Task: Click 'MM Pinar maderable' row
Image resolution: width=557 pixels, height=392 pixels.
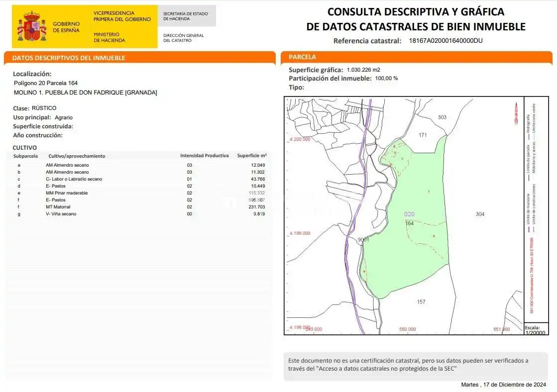Action: coord(66,193)
